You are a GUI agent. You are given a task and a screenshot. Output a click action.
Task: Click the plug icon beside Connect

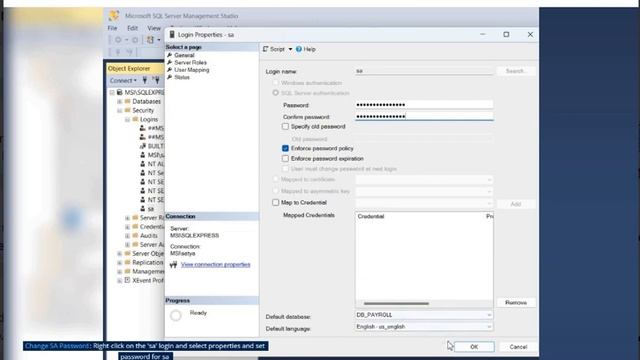[144, 80]
